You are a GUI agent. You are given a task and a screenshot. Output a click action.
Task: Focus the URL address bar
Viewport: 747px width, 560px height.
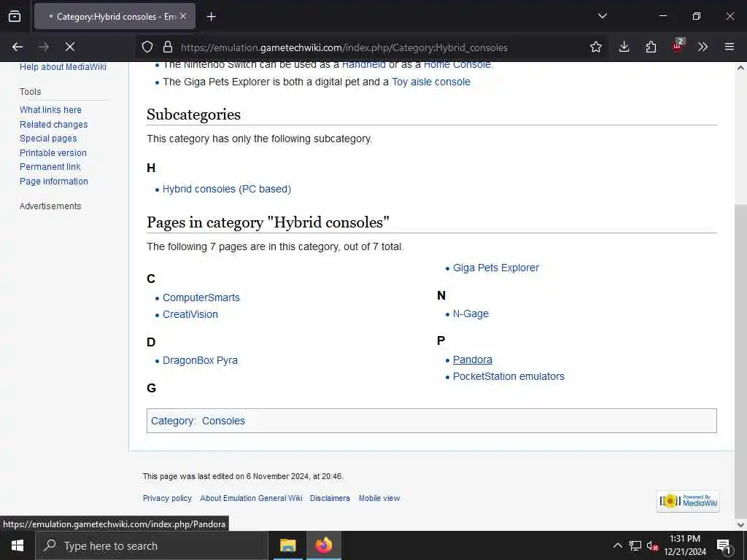(x=344, y=47)
